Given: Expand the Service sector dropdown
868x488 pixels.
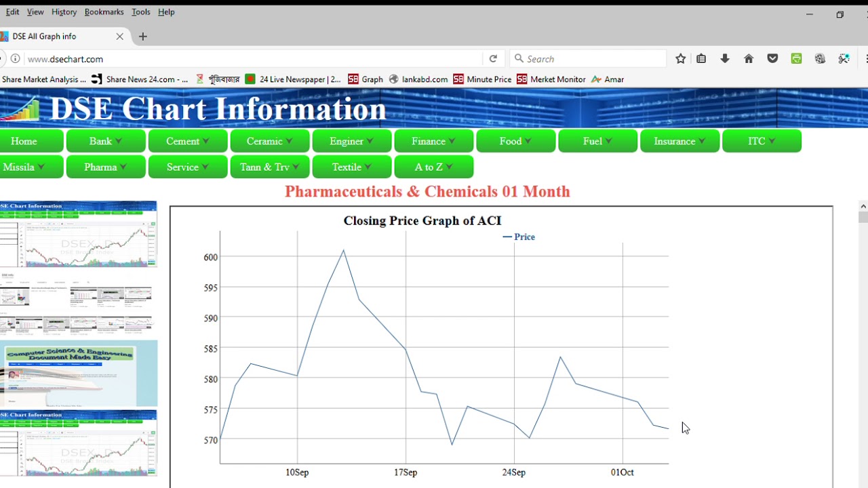Looking at the screenshot, I should coord(188,167).
